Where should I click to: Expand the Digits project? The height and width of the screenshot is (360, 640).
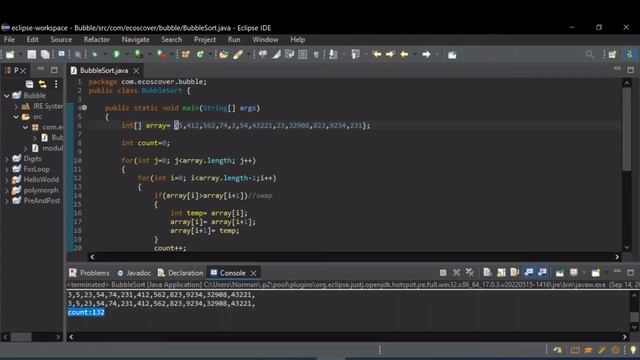pyautogui.click(x=7, y=159)
